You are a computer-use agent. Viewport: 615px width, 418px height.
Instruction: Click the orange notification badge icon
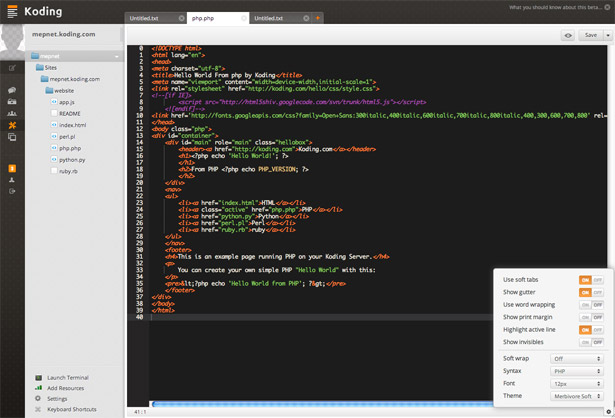point(12,169)
